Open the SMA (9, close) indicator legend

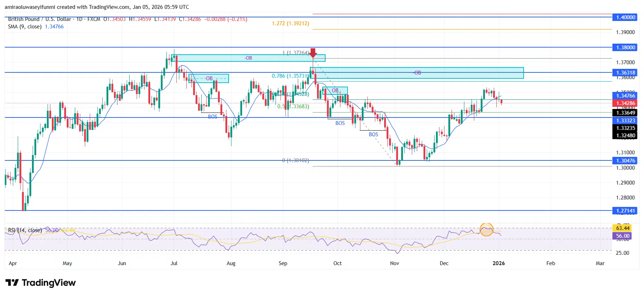(x=25, y=27)
